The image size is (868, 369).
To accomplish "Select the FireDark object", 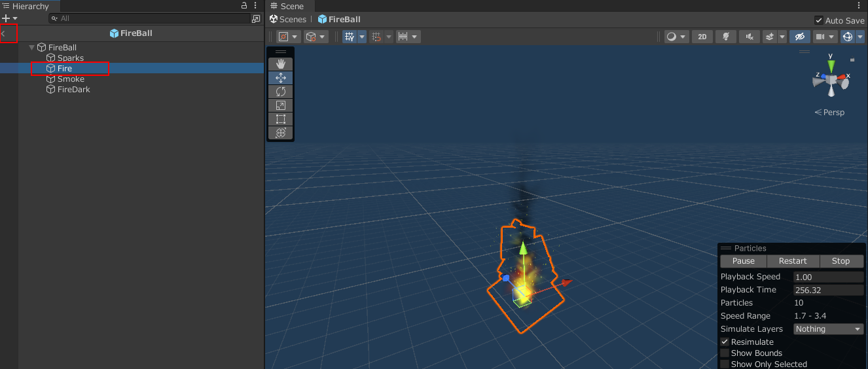I will click(x=69, y=90).
